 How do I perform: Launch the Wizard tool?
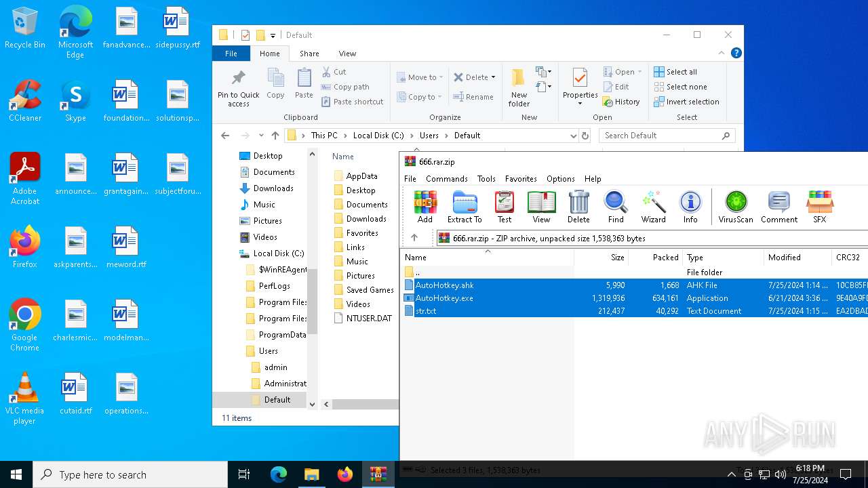(x=654, y=207)
